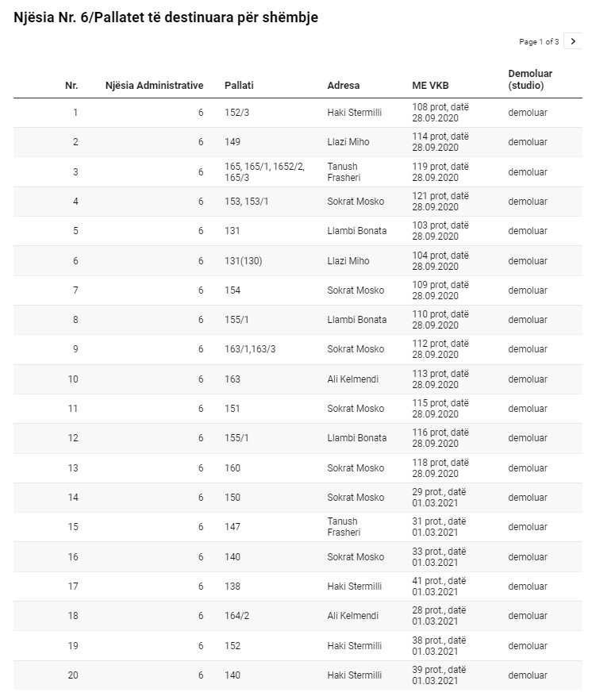Click pallati 164/2 in row 18
The width and height of the screenshot is (592, 700).
[x=236, y=616]
